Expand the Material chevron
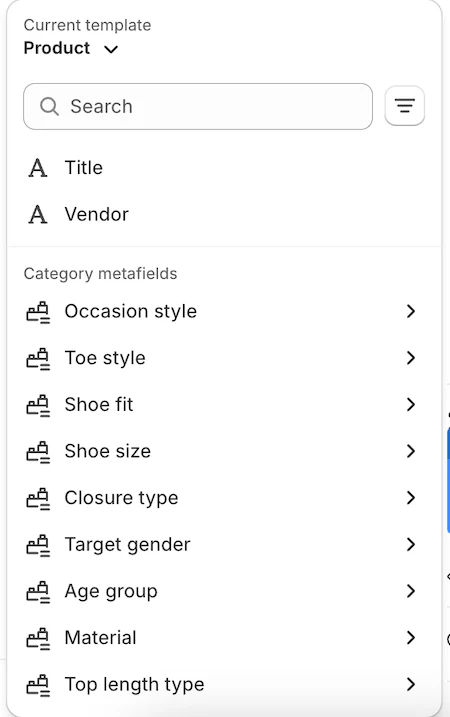 click(x=411, y=637)
